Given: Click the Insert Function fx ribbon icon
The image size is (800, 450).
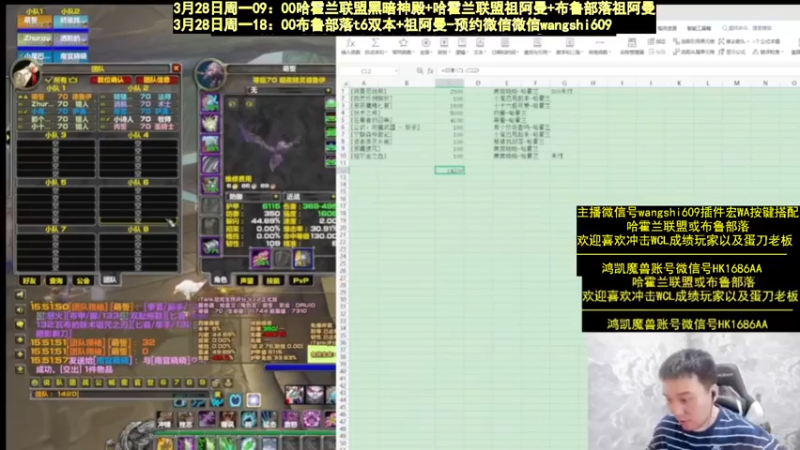Looking at the screenshot, I should (x=350, y=43).
